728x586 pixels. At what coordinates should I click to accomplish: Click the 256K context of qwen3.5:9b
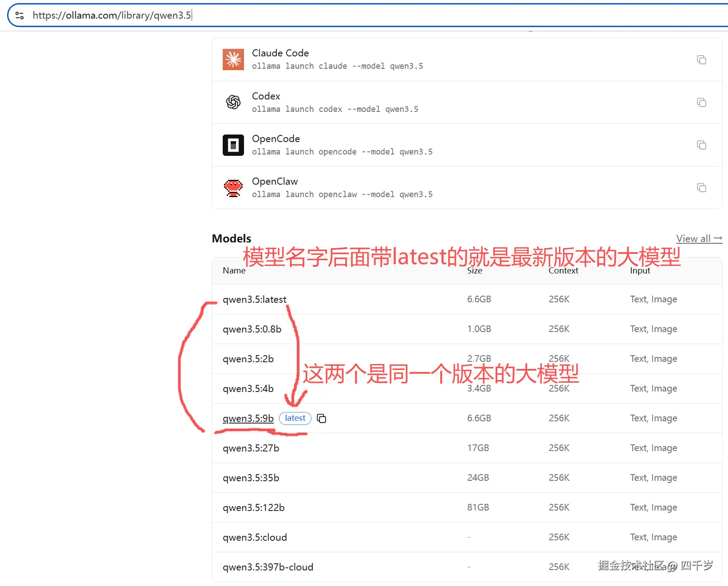point(559,418)
